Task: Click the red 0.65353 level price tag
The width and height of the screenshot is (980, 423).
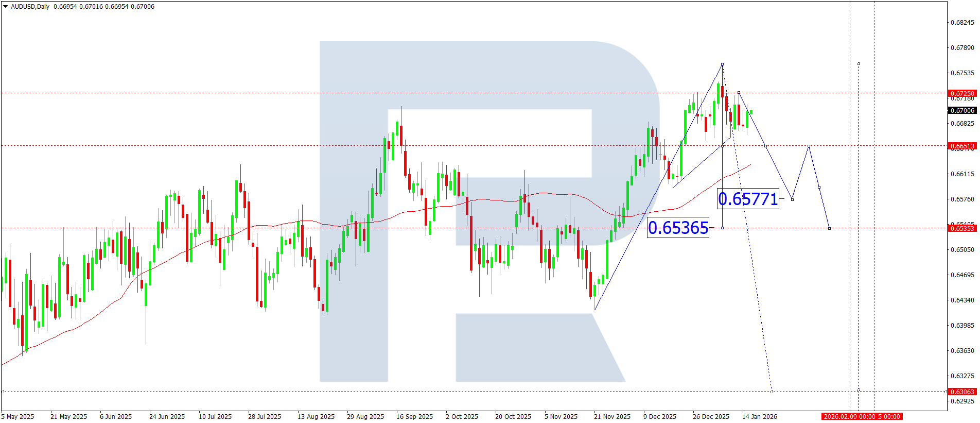Action: pos(962,228)
